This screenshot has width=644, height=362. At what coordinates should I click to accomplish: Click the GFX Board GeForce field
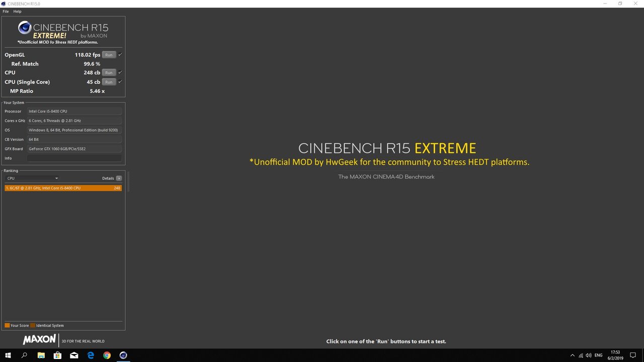[74, 149]
